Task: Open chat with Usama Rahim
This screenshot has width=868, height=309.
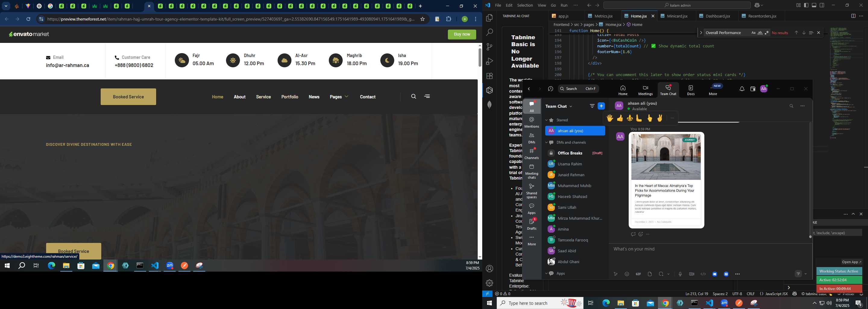Action: tap(575, 164)
